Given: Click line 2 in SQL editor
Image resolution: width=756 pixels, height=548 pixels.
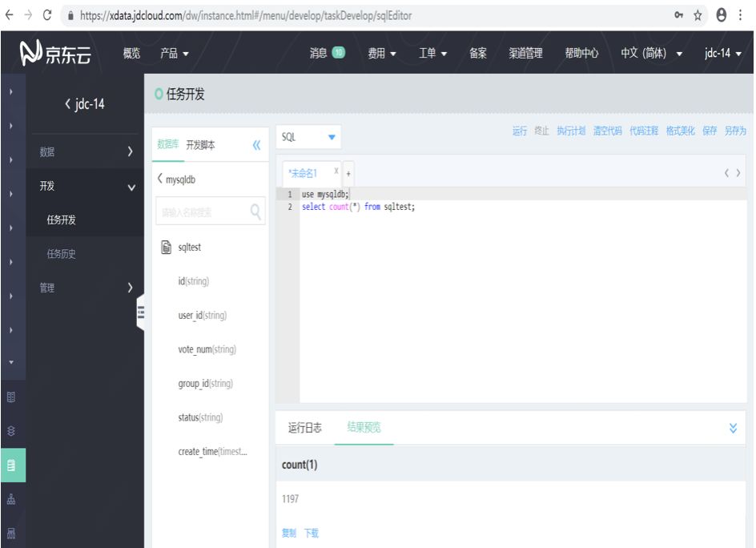Looking at the screenshot, I should pos(358,207).
